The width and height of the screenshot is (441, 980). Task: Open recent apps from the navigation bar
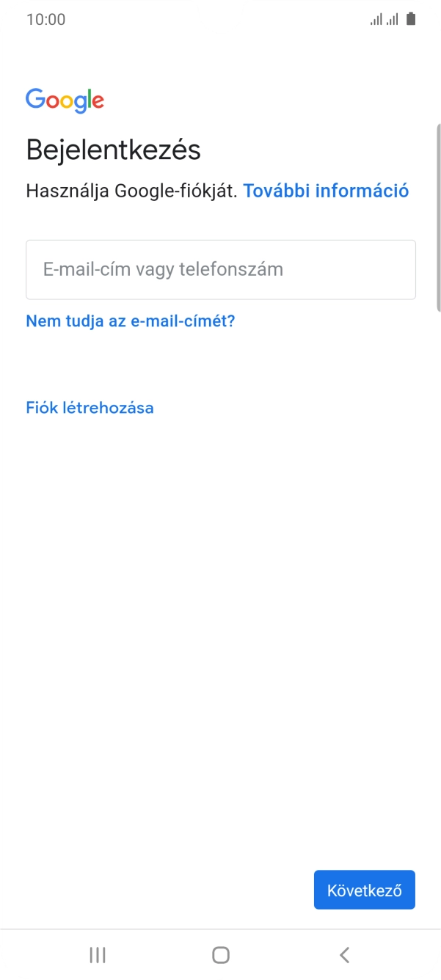pos(96,955)
